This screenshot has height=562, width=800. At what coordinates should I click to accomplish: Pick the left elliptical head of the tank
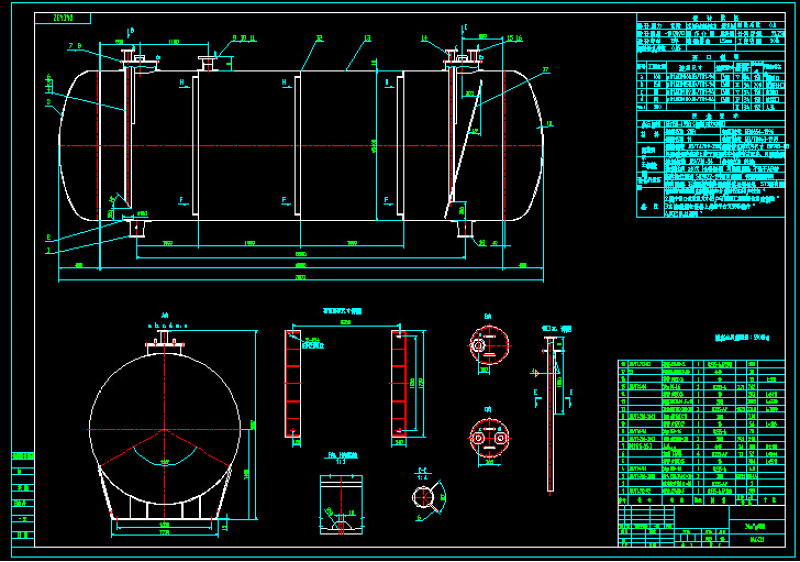[x=78, y=145]
